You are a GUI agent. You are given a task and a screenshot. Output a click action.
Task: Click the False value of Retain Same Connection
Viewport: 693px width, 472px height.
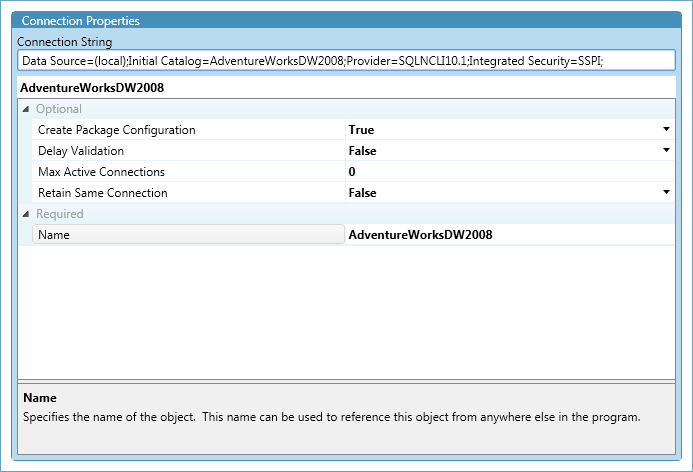362,193
